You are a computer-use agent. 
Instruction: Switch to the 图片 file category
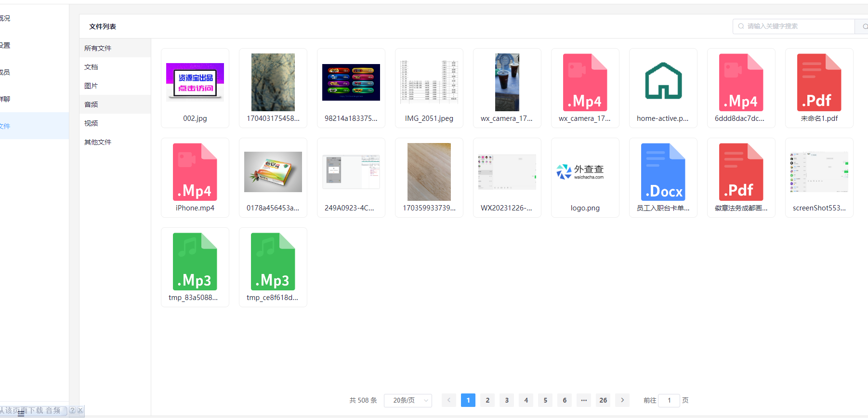[x=91, y=86]
